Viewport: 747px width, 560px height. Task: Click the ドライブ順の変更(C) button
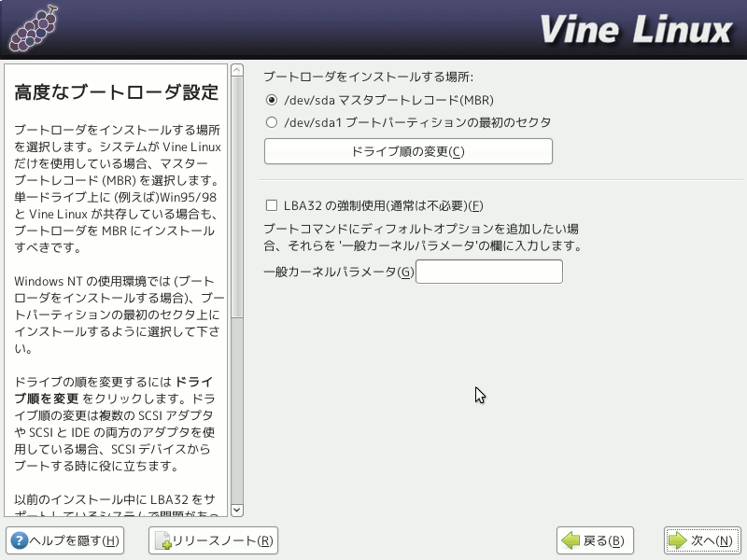pyautogui.click(x=408, y=151)
